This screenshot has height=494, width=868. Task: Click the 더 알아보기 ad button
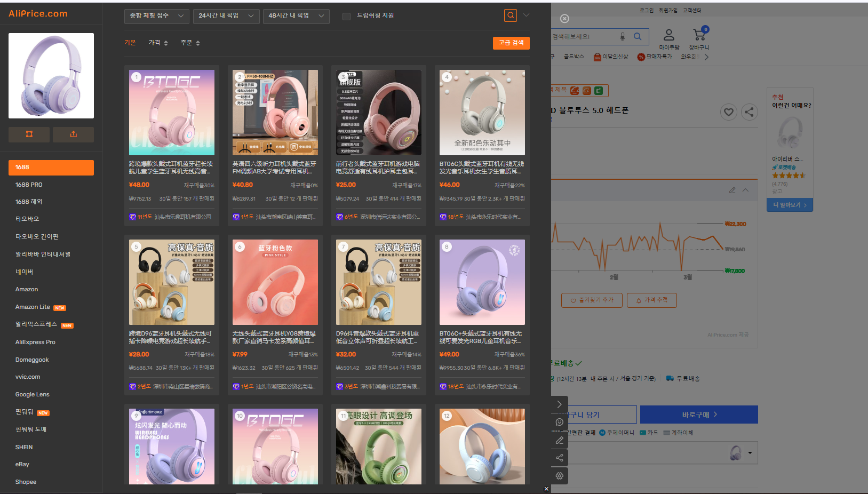click(x=790, y=205)
